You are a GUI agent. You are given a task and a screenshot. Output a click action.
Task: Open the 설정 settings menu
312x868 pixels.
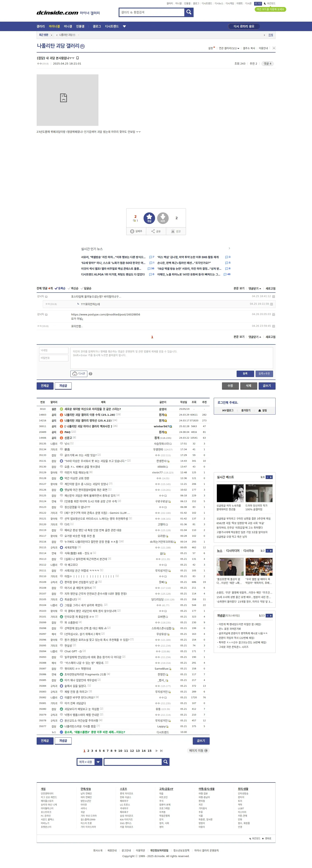(x=211, y=48)
